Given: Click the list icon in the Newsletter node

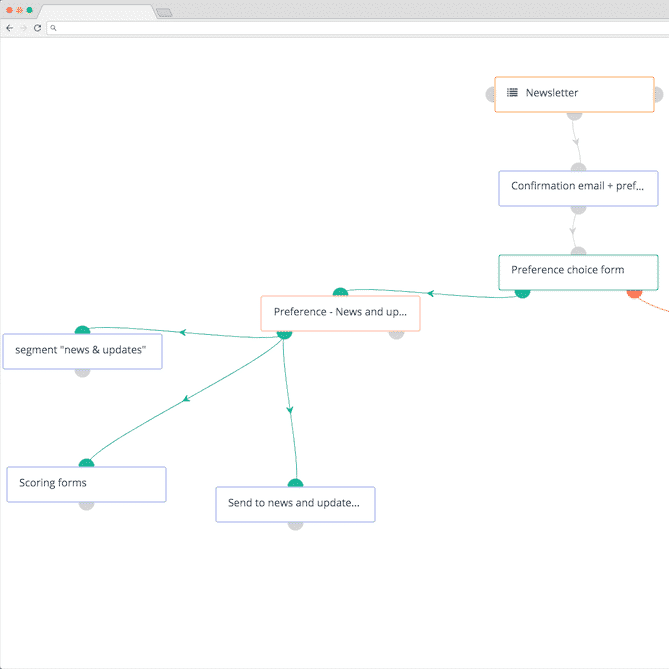Looking at the screenshot, I should [512, 93].
